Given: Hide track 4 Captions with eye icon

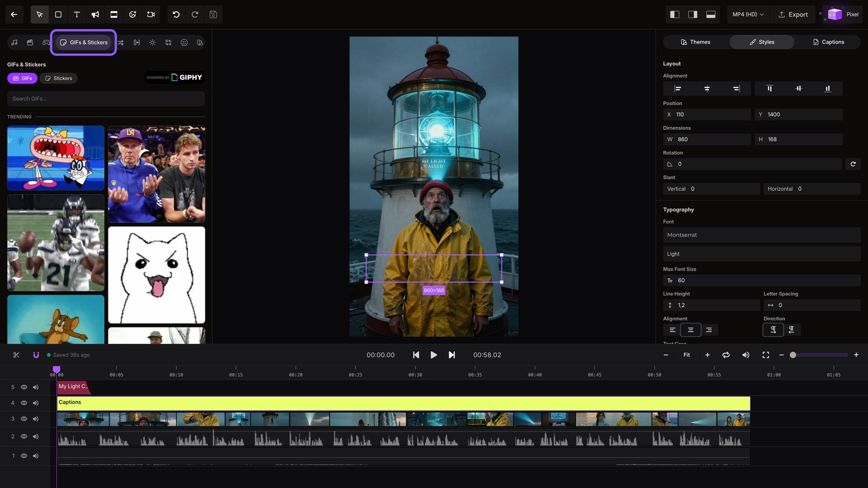Looking at the screenshot, I should click(24, 403).
